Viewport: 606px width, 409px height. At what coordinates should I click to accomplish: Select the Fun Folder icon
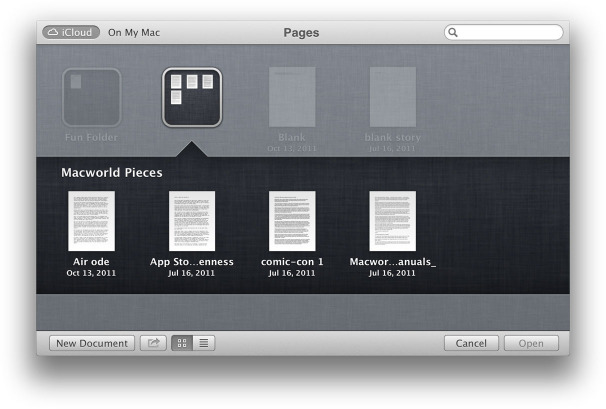click(91, 97)
